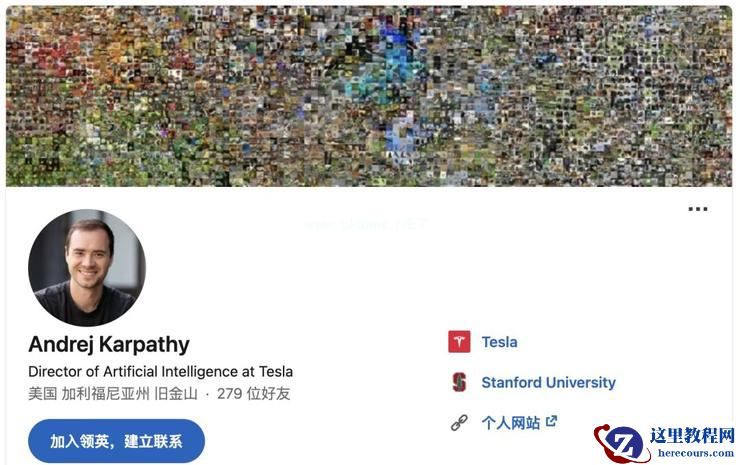This screenshot has height=465, width=740.
Task: Open the Stanford University link
Action: point(548,382)
